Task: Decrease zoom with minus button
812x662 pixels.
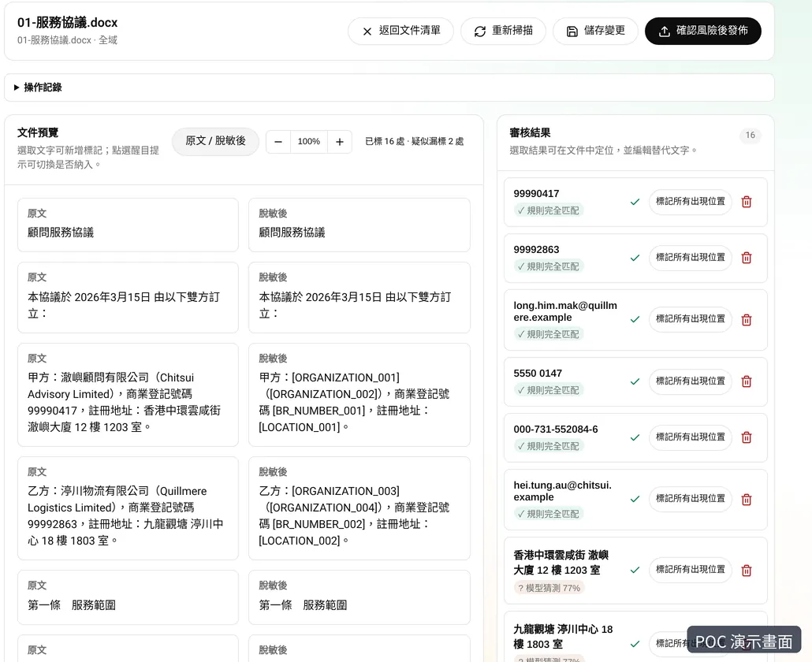Action: click(x=278, y=142)
